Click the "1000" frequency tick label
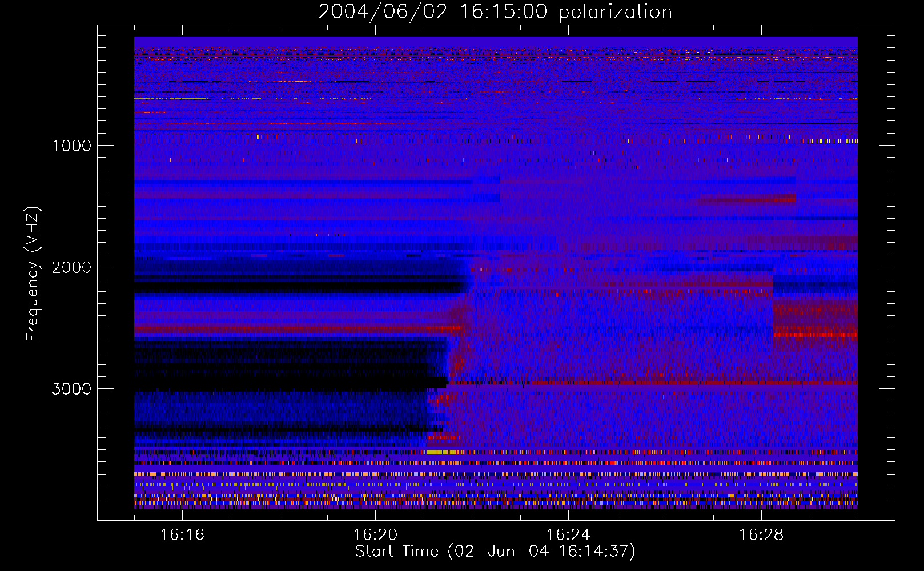924x571 pixels. (71, 146)
